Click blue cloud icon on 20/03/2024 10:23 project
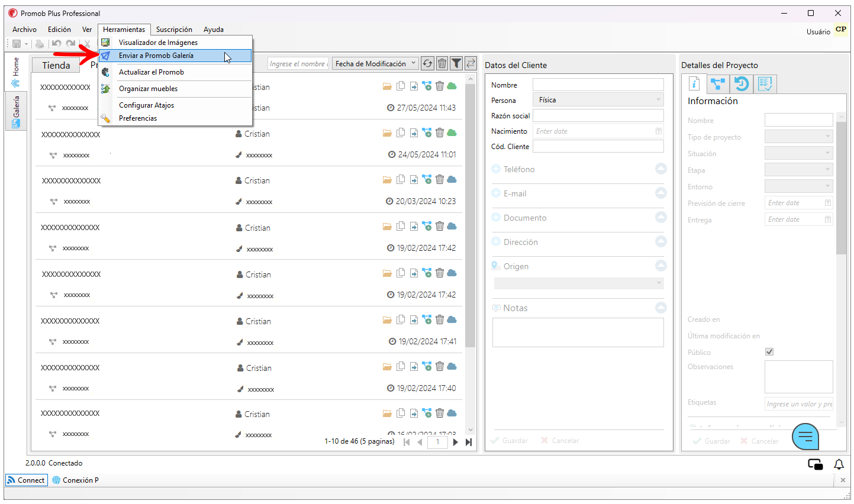Viewport: 854px width, 504px height. 452,179
